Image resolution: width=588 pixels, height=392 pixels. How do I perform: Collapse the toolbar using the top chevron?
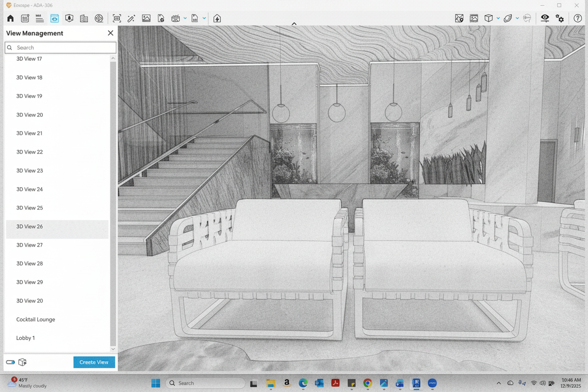pyautogui.click(x=294, y=24)
